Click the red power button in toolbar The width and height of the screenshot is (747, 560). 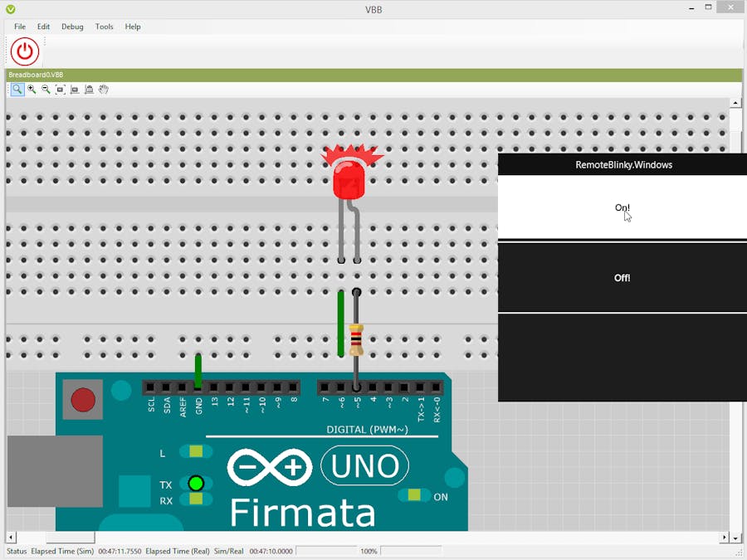[x=25, y=51]
